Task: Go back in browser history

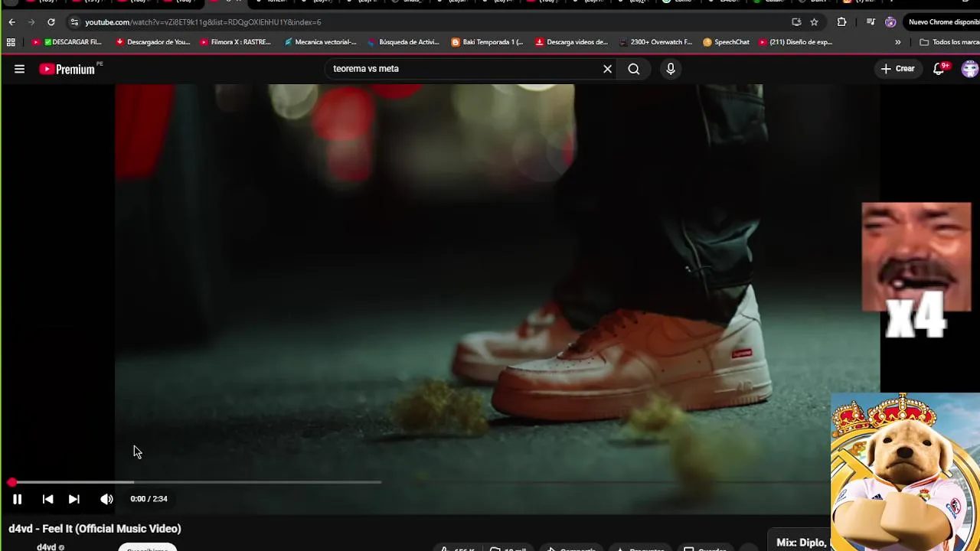Action: [11, 22]
